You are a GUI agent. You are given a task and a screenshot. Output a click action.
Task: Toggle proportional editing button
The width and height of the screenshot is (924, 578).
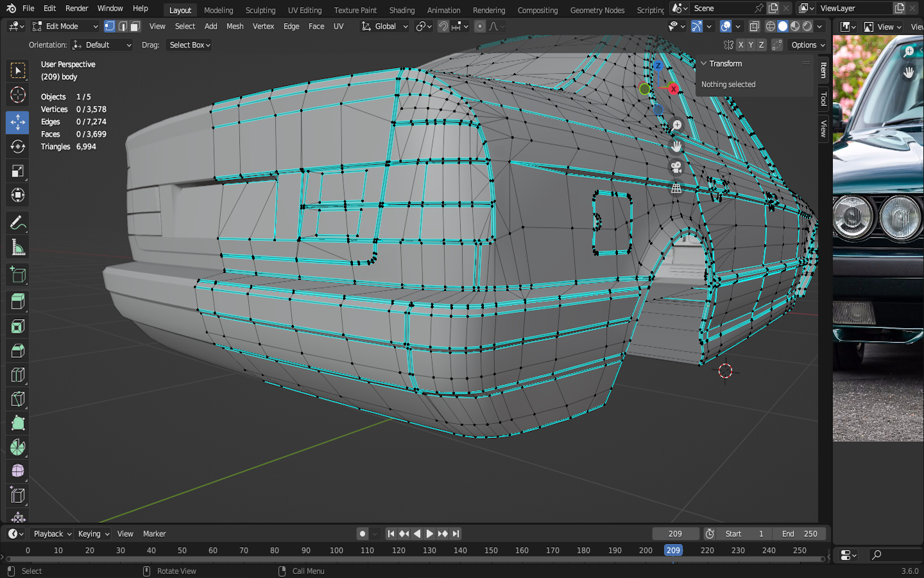coord(479,26)
